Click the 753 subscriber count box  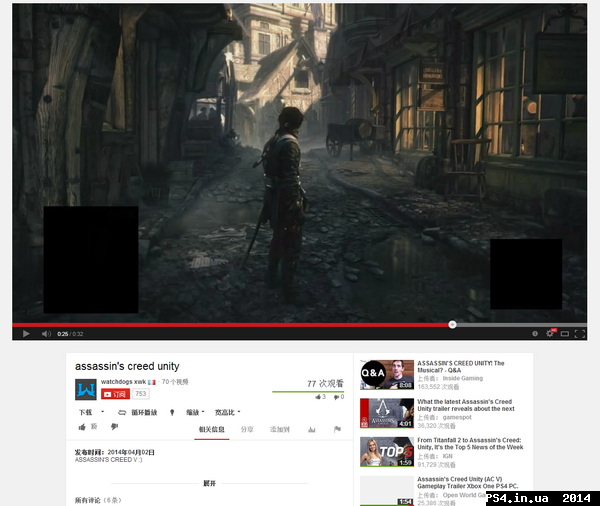140,394
